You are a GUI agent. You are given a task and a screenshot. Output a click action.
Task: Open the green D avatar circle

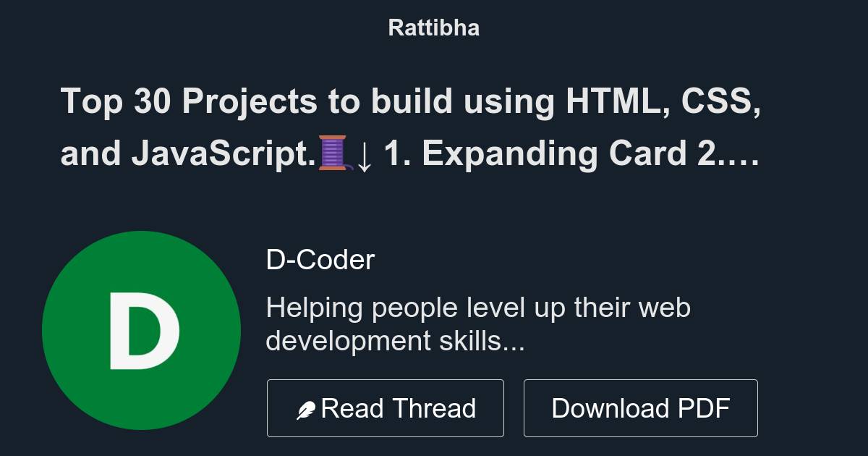[142, 331]
